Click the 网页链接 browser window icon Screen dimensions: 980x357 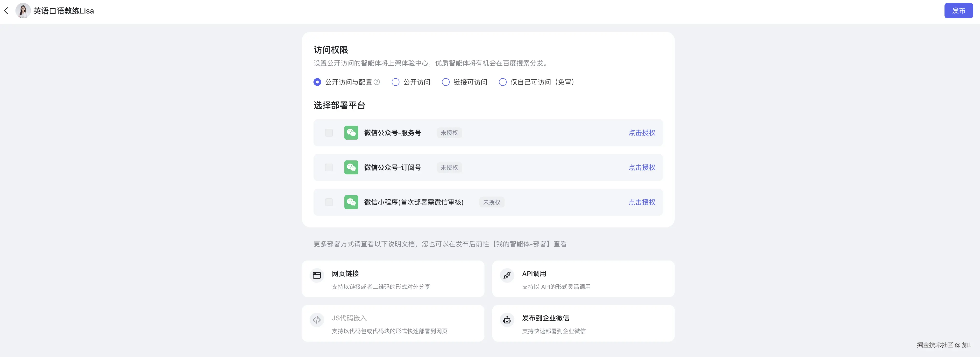317,275
